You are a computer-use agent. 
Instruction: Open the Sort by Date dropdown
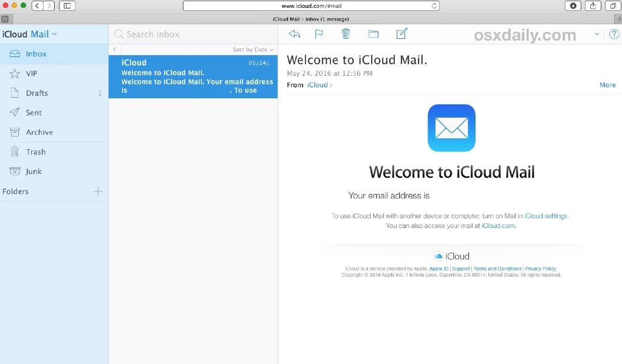tap(253, 50)
